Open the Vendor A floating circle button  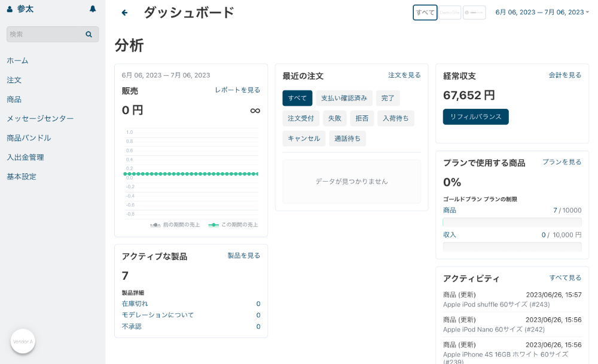pyautogui.click(x=23, y=341)
